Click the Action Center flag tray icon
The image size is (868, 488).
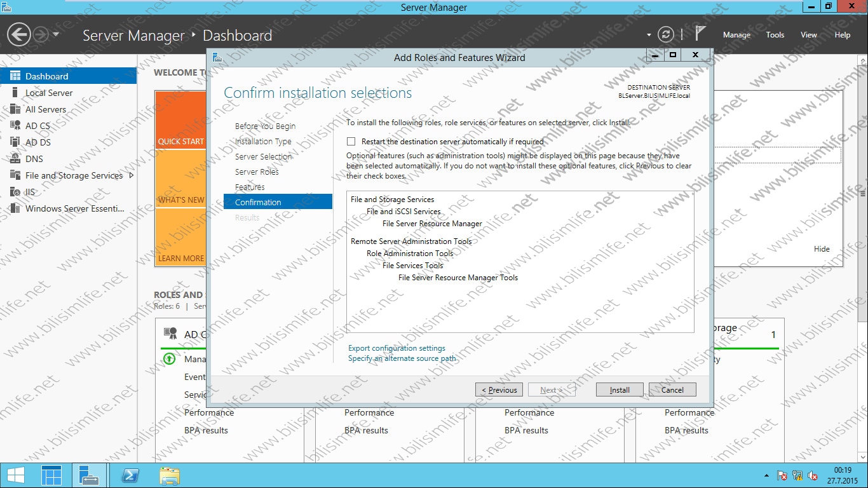click(782, 475)
